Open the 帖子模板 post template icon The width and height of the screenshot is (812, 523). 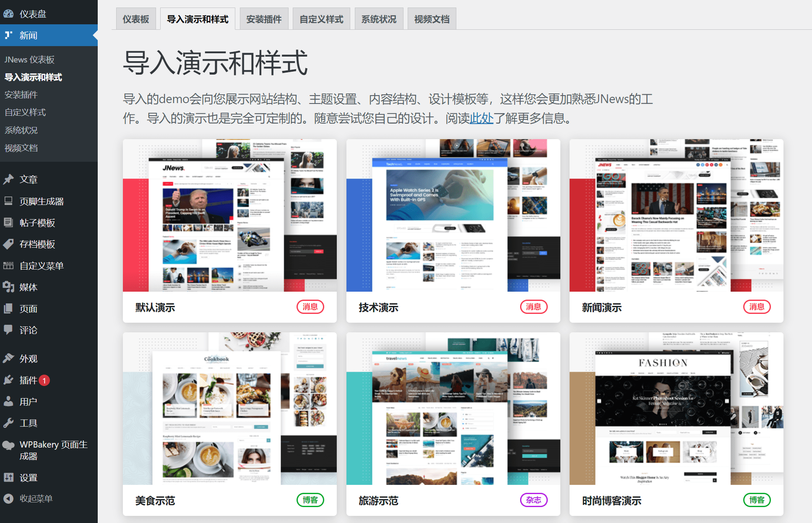9,223
